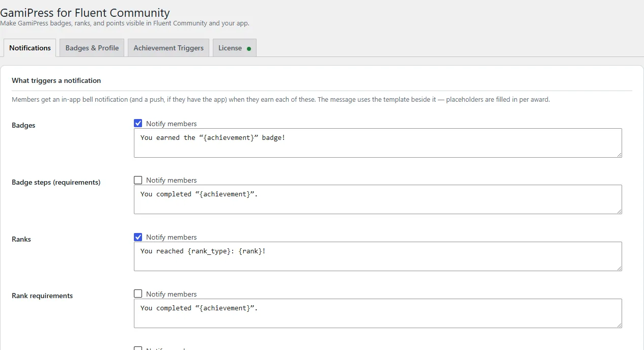Open the Badges & Profile tab
The width and height of the screenshot is (644, 350).
[92, 48]
